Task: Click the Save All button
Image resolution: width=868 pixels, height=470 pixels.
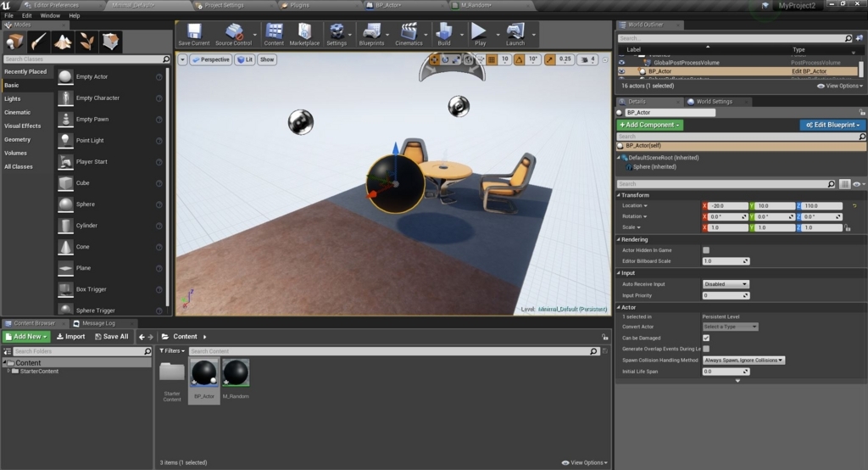Action: point(111,337)
